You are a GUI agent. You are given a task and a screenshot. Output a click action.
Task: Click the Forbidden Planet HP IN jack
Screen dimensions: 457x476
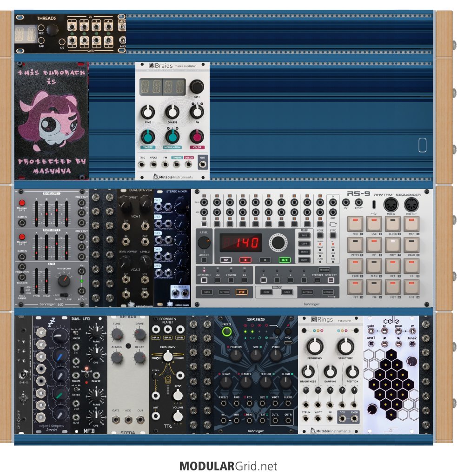pyautogui.click(x=156, y=330)
